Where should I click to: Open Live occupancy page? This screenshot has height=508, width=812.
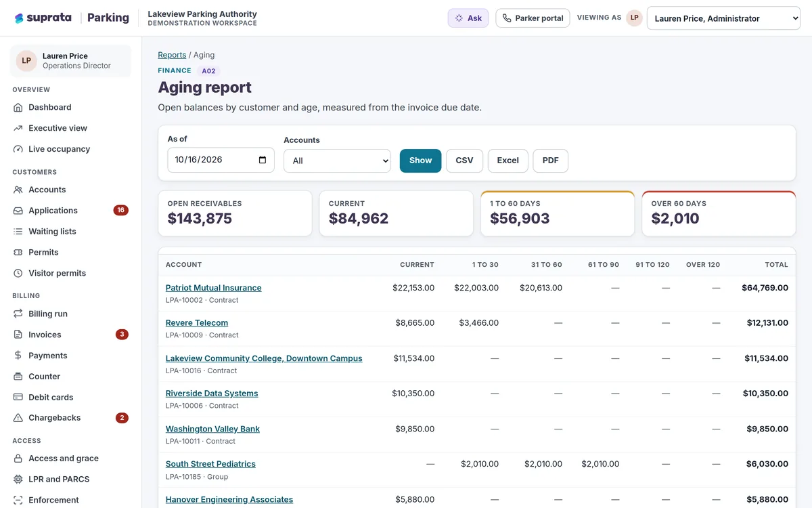pyautogui.click(x=70, y=149)
